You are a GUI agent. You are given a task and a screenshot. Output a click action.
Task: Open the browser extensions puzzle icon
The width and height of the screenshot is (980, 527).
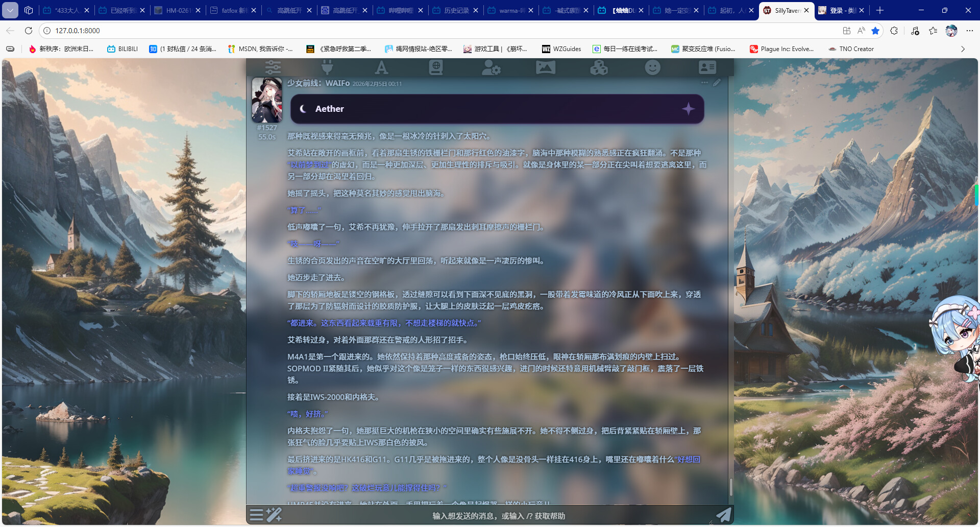tap(894, 31)
